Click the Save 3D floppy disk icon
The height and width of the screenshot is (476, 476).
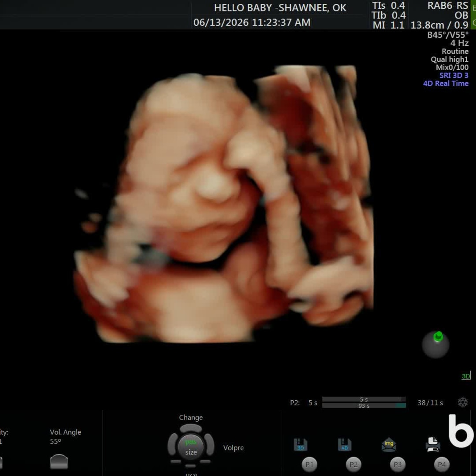300,445
